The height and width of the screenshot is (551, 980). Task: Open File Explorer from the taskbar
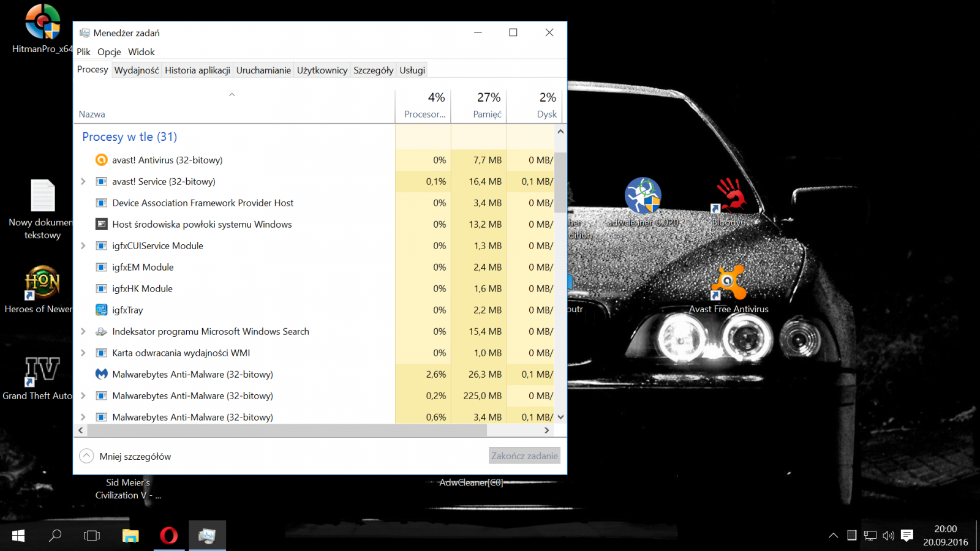click(x=130, y=536)
